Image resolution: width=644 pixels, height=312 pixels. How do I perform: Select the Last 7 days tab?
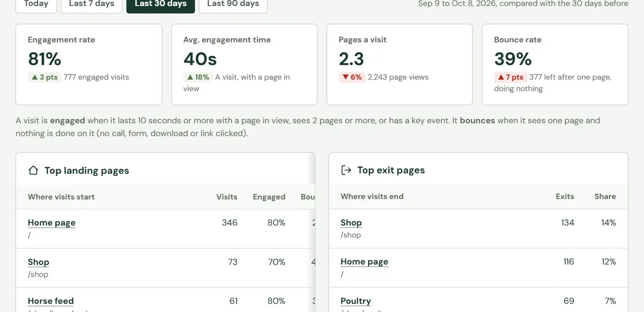(92, 4)
